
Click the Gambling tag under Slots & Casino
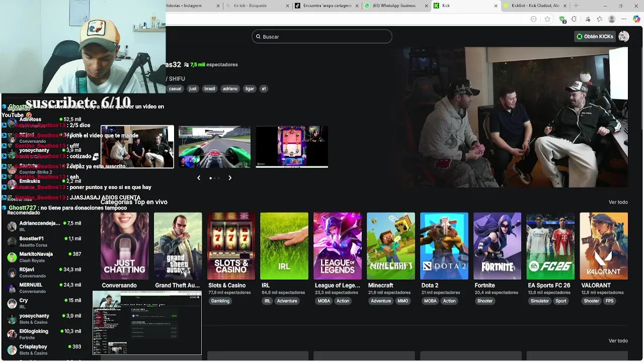click(x=220, y=301)
